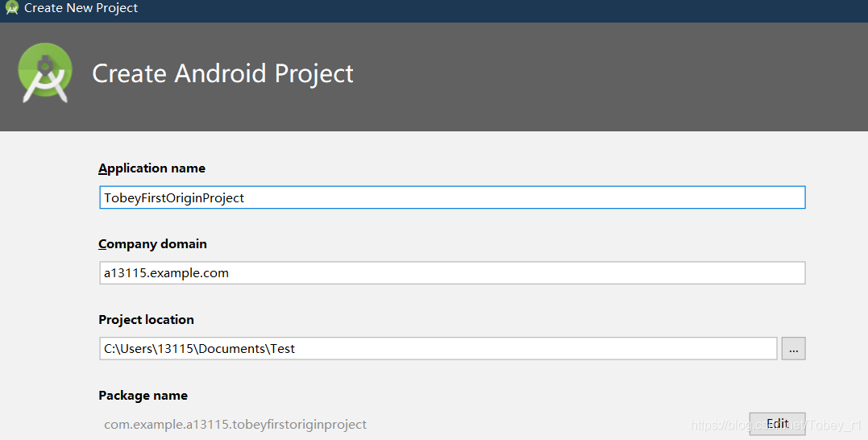Click the Company domain label
Viewport: 868px width, 440px height.
pos(153,244)
